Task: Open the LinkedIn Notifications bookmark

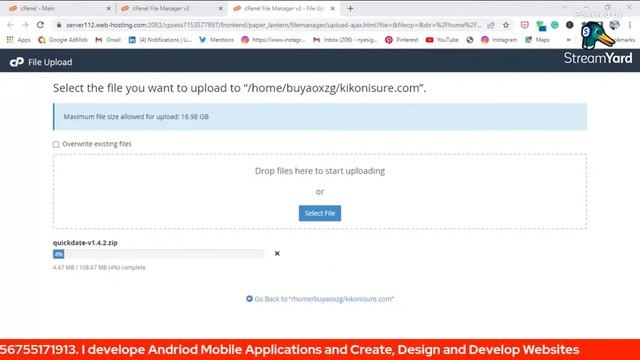Action: (160, 40)
